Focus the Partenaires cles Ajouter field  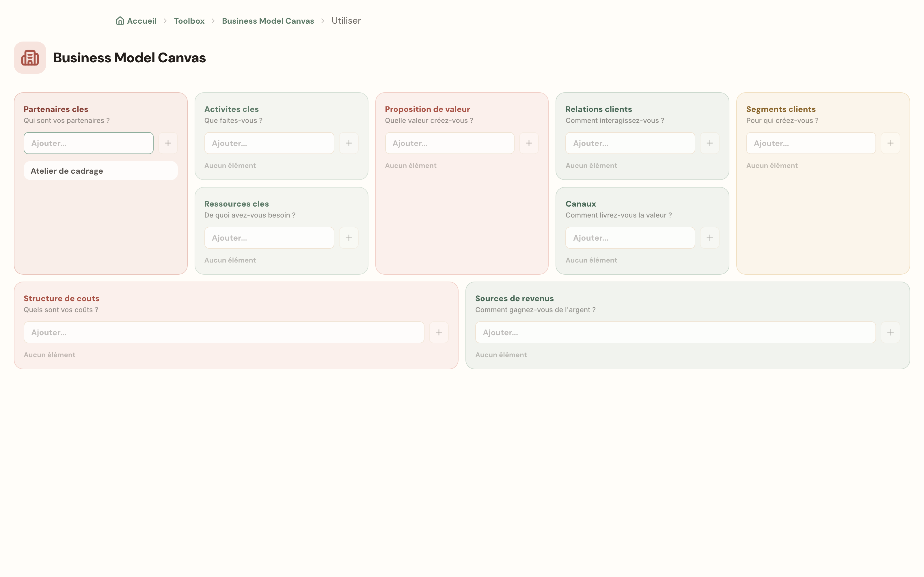tap(89, 143)
